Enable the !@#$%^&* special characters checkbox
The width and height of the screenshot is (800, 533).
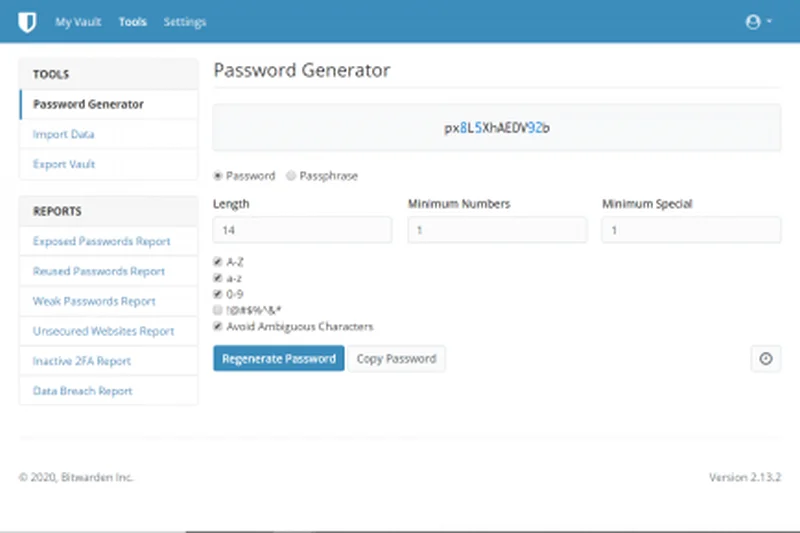pos(218,310)
